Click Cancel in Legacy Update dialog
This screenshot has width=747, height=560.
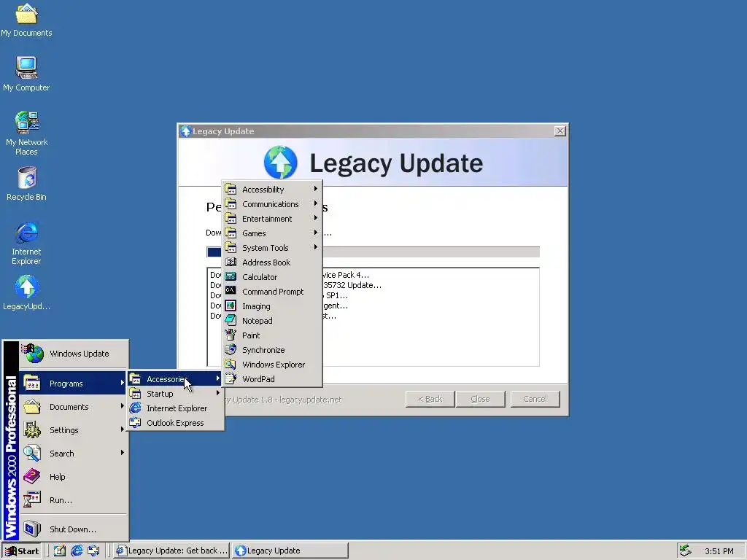pos(535,399)
